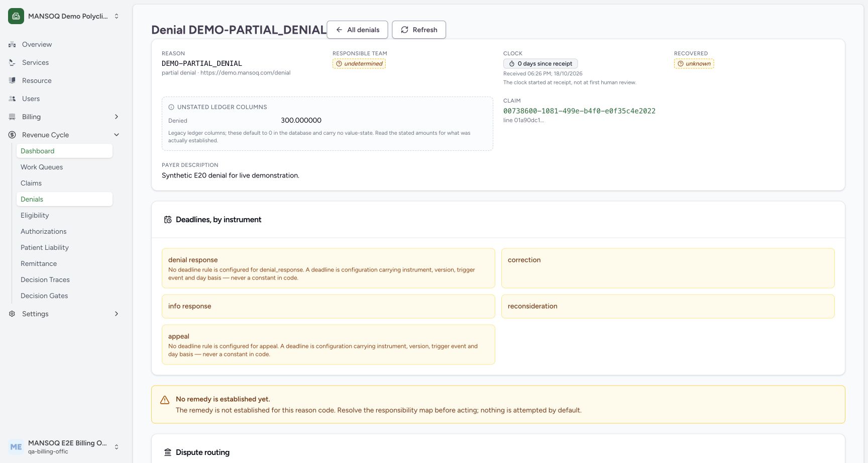The height and width of the screenshot is (463, 868).
Task: Expand the Settings menu chevron
Action: 117,314
